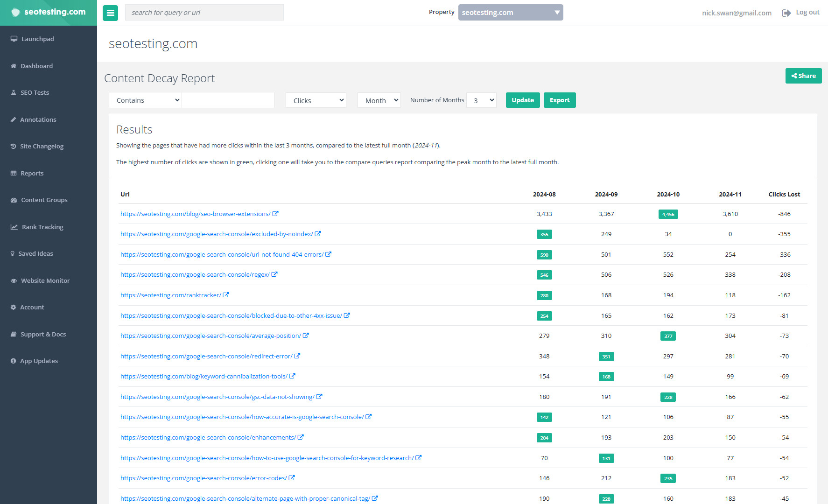This screenshot has height=504, width=828.
Task: Open the how-to-use-google-search-console-for-keyword-research link
Action: click(x=267, y=458)
